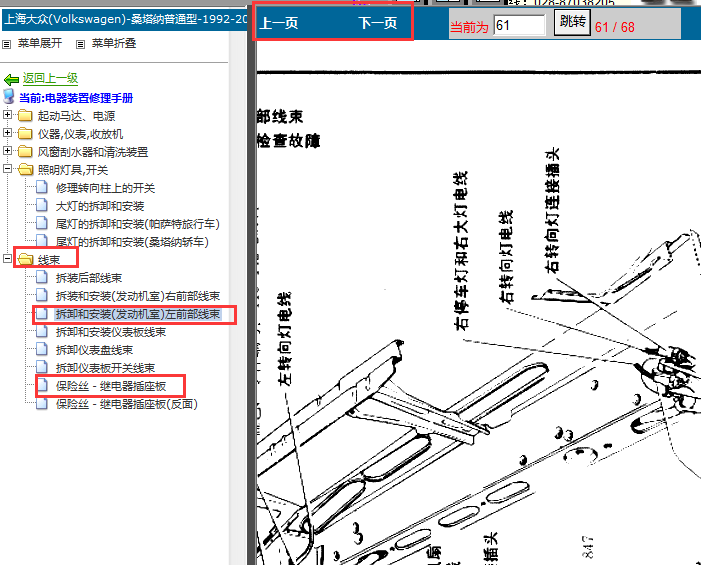Viewport: 701px width, 565px height.
Task: Collapse the 照明灯具,开关 folder
Action: (7, 169)
